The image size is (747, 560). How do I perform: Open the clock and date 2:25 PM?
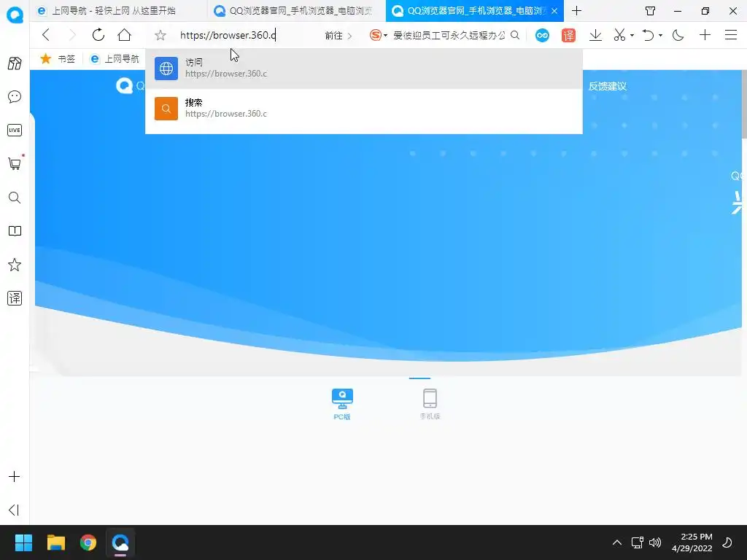692,542
